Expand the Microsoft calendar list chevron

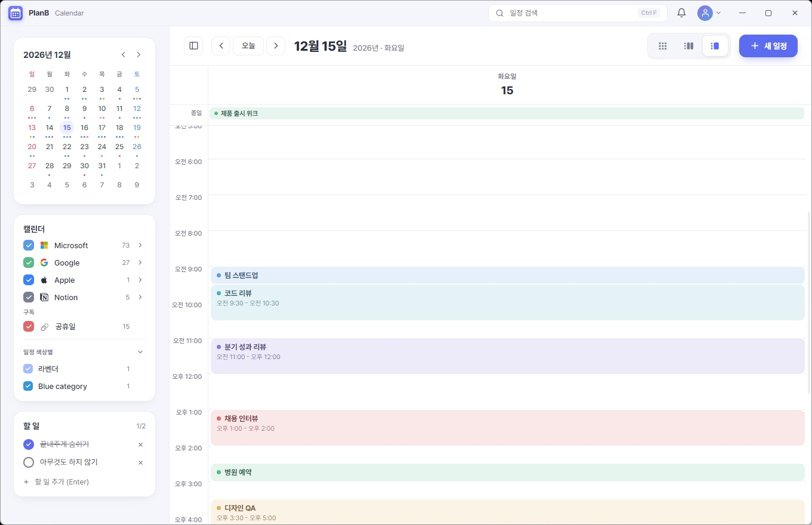tap(140, 245)
